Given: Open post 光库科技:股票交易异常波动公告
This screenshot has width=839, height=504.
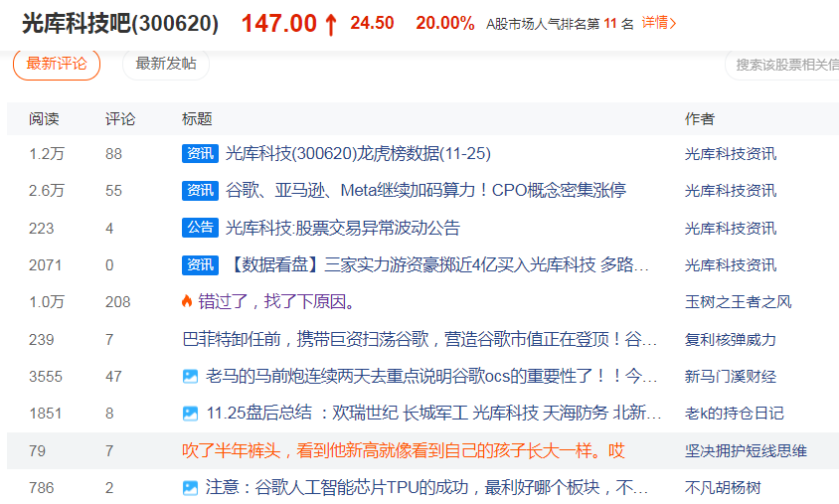Looking at the screenshot, I should (x=342, y=228).
